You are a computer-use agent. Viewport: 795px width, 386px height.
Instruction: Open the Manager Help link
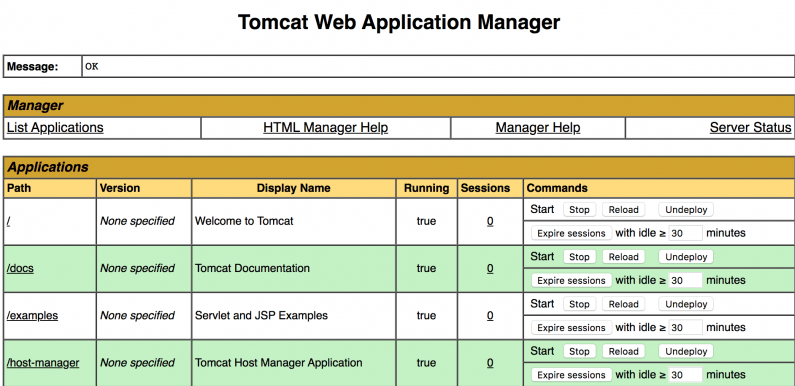coord(538,127)
